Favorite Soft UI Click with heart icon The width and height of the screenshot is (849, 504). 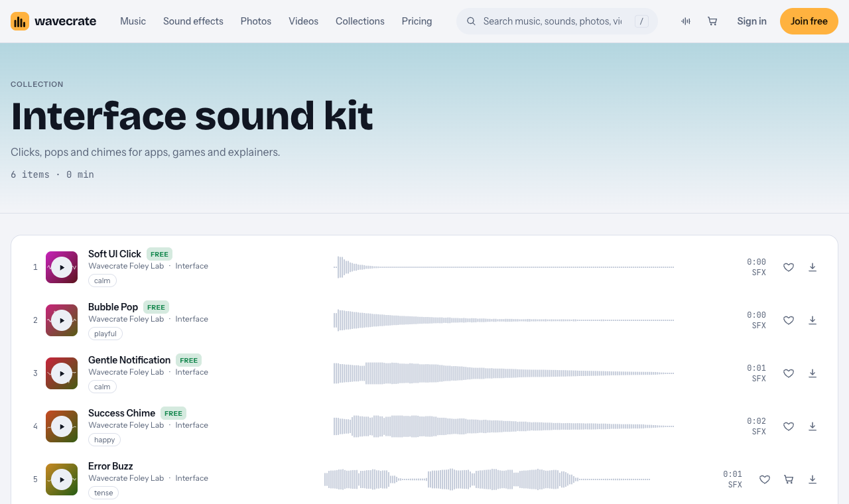[789, 267]
